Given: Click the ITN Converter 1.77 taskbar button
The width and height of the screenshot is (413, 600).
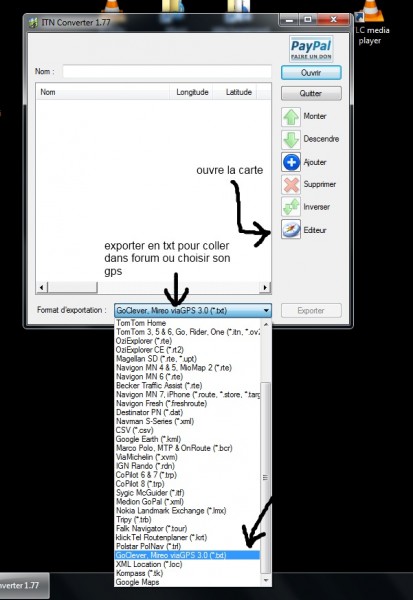Looking at the screenshot, I should click(24, 585).
